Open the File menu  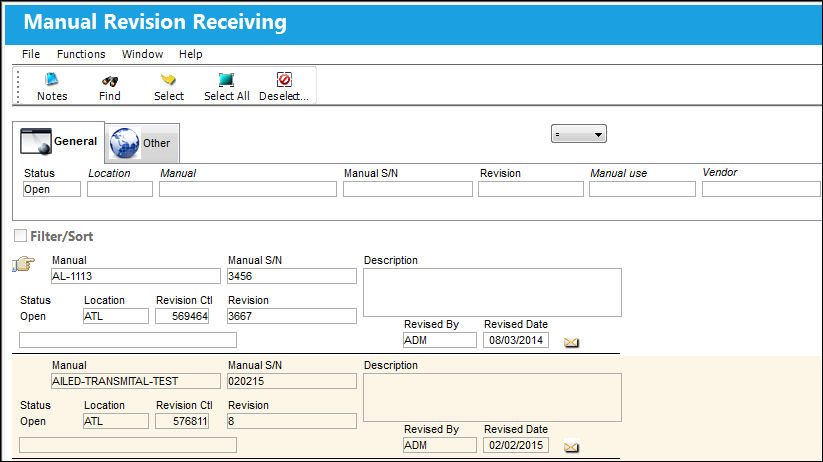tap(31, 54)
